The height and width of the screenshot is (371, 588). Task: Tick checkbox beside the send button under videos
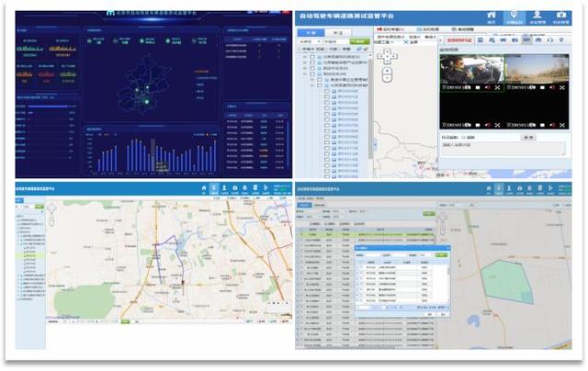463,138
